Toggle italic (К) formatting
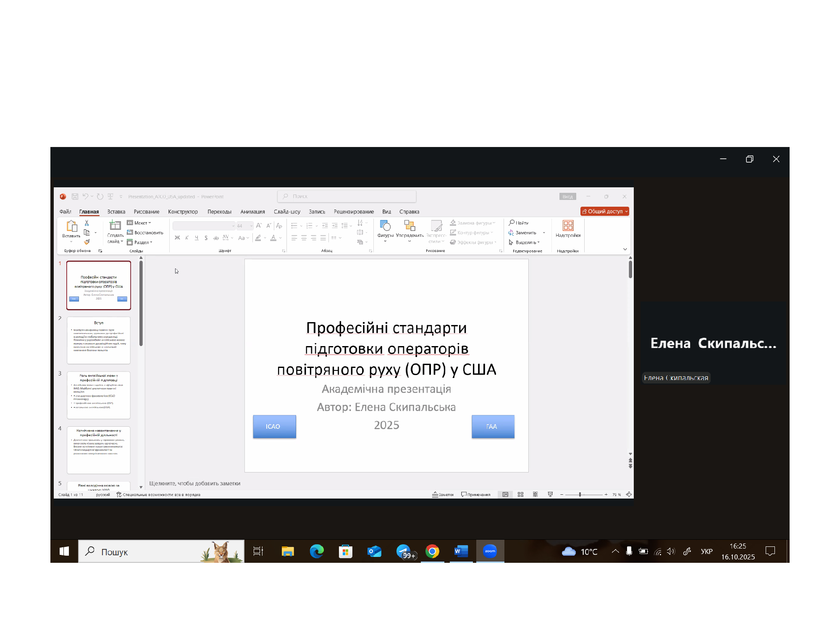This screenshot has width=840, height=630. click(187, 238)
